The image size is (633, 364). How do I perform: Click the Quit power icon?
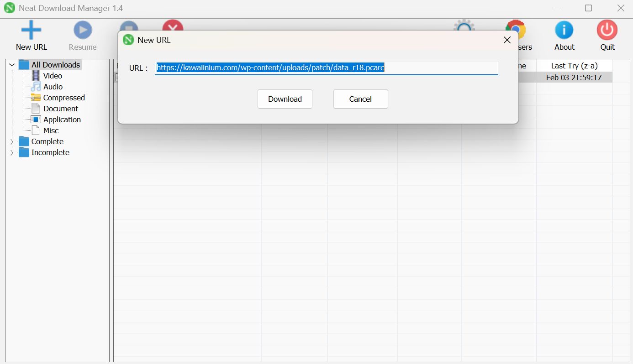607,30
